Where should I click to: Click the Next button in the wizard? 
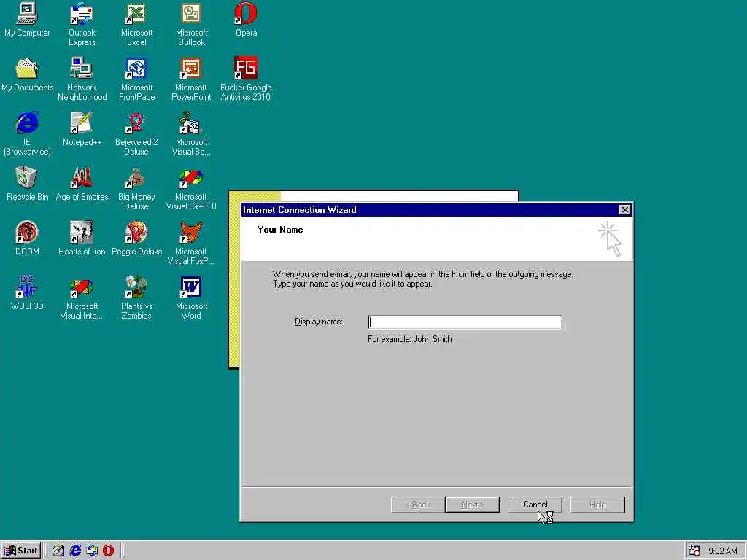[x=473, y=505]
